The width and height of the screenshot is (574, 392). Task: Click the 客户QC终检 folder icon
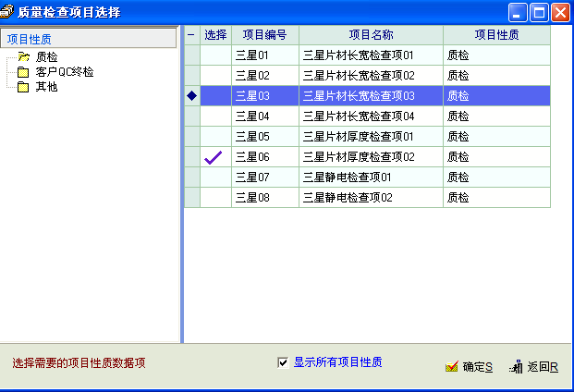[x=23, y=72]
